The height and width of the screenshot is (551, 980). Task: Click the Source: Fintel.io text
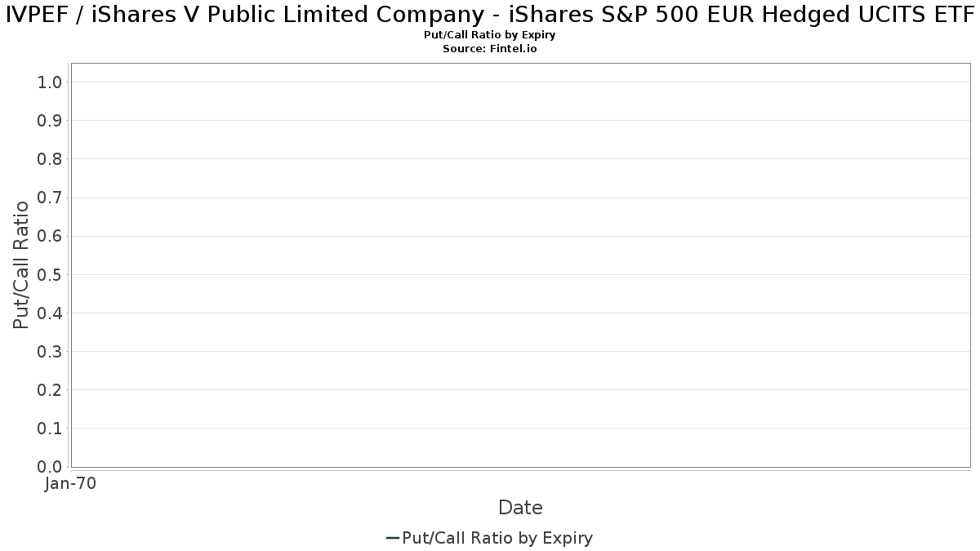tap(490, 49)
